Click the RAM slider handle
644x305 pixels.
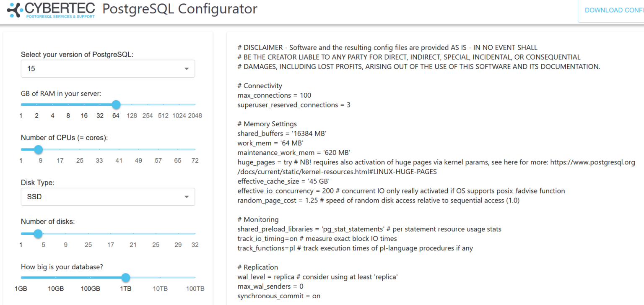click(x=116, y=104)
